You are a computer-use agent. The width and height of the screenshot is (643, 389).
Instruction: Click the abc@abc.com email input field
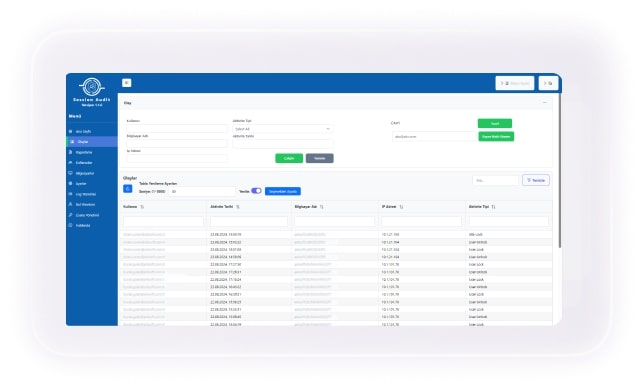click(434, 136)
